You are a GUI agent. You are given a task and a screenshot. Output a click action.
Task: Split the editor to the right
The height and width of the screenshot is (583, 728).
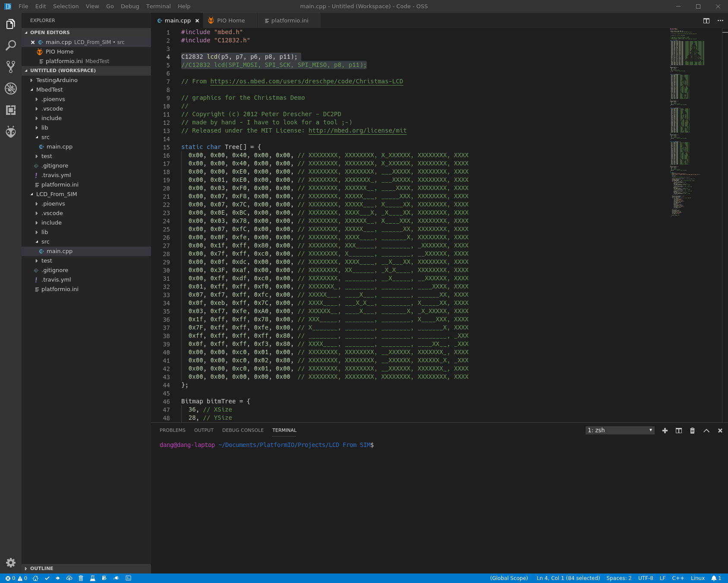tap(706, 21)
